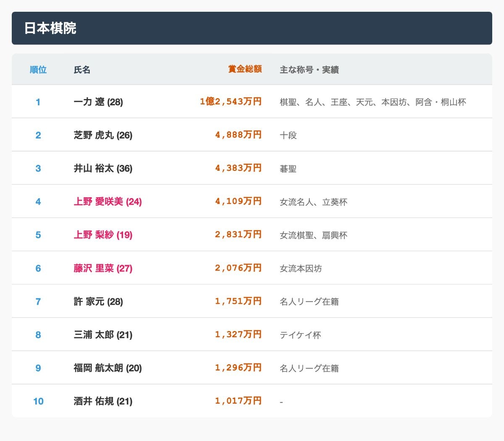Select the rank number 10 cell
Image resolution: width=504 pixels, height=441 pixels.
tap(38, 401)
